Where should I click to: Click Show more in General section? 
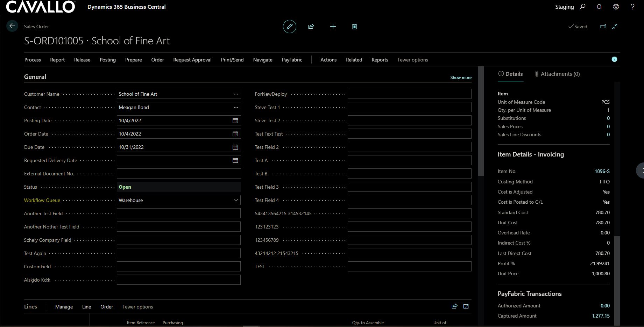click(461, 78)
